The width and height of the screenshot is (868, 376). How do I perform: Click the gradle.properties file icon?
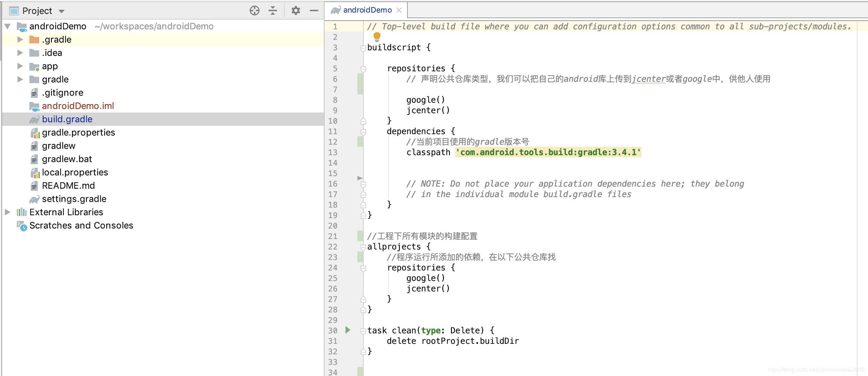35,133
